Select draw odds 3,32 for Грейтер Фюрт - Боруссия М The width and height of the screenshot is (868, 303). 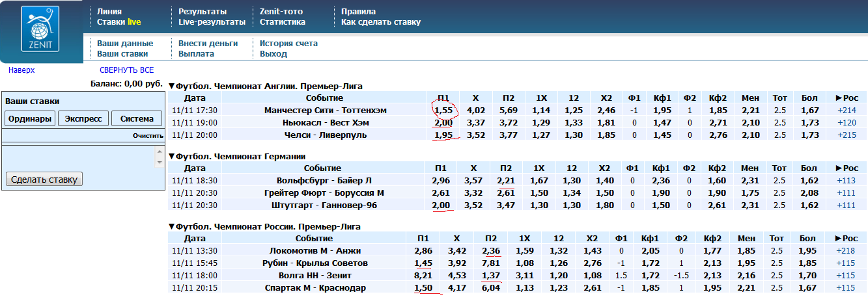tap(473, 193)
